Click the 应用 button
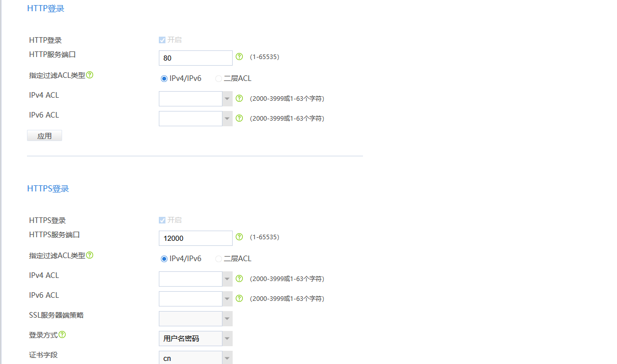The width and height of the screenshot is (617, 364). (44, 136)
